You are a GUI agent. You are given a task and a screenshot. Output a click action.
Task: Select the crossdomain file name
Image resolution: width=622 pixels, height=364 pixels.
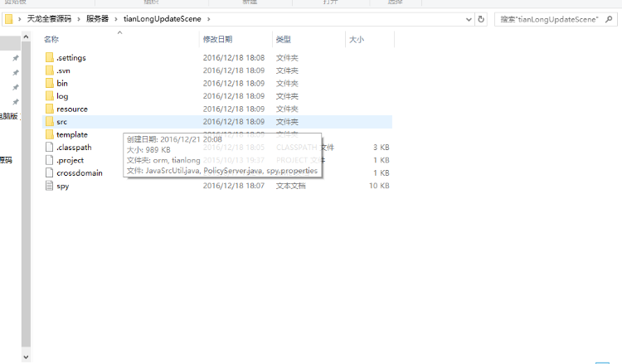[x=80, y=173]
